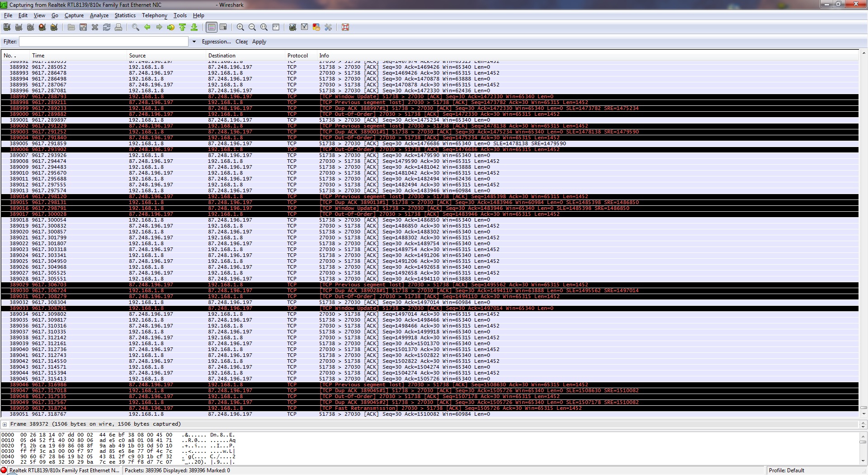Screen dimensions: 868x475
Task: Toggle auto scroll during live capture
Action: point(223,28)
